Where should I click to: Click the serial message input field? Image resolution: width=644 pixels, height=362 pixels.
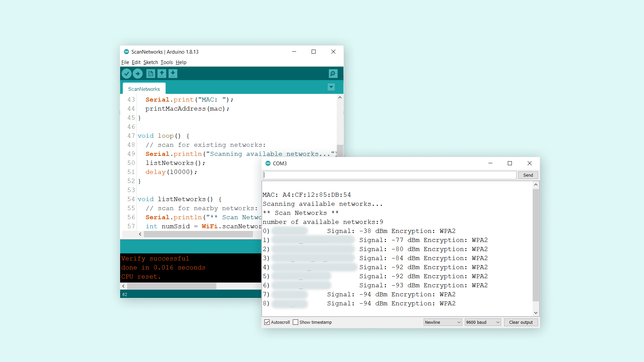389,175
